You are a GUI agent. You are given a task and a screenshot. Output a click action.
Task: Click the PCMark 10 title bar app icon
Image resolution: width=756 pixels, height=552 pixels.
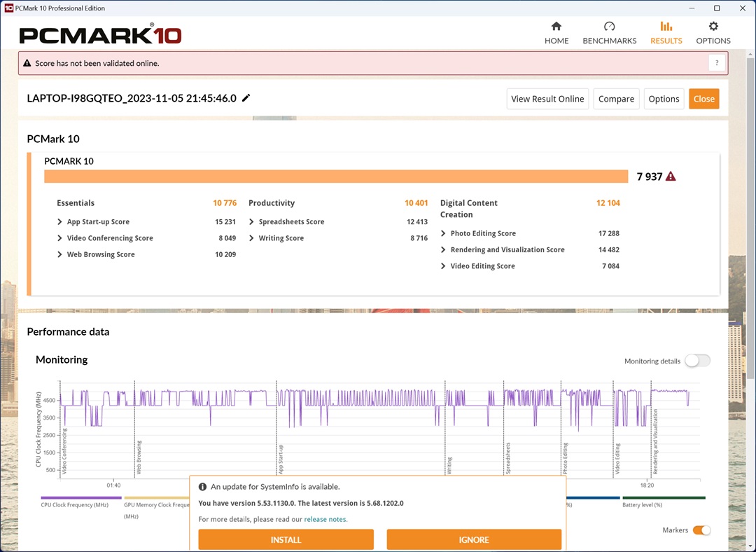point(8,8)
